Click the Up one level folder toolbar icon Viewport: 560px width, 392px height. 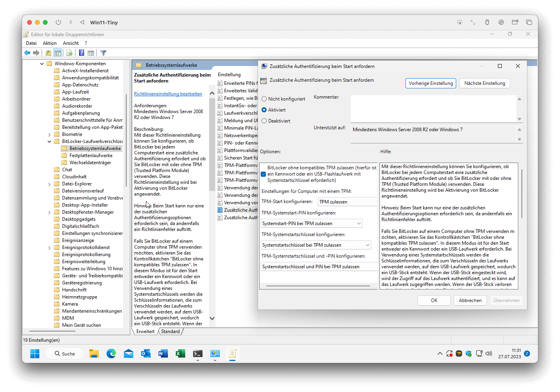pyautogui.click(x=48, y=53)
